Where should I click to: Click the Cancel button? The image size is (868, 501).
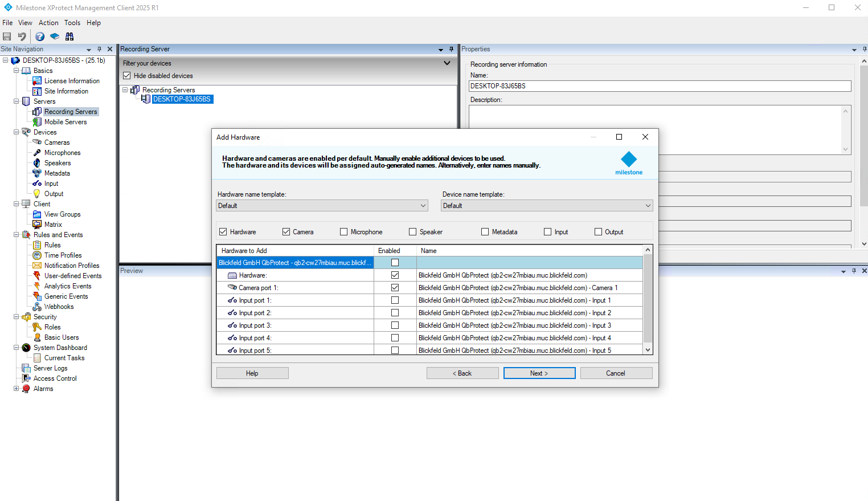tap(616, 373)
